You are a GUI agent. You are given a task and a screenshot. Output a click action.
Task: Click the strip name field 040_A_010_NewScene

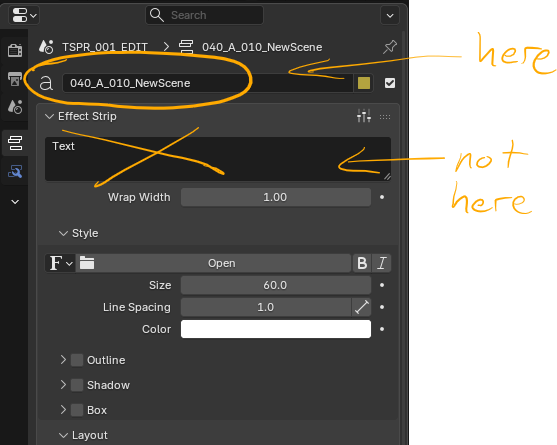(x=208, y=83)
